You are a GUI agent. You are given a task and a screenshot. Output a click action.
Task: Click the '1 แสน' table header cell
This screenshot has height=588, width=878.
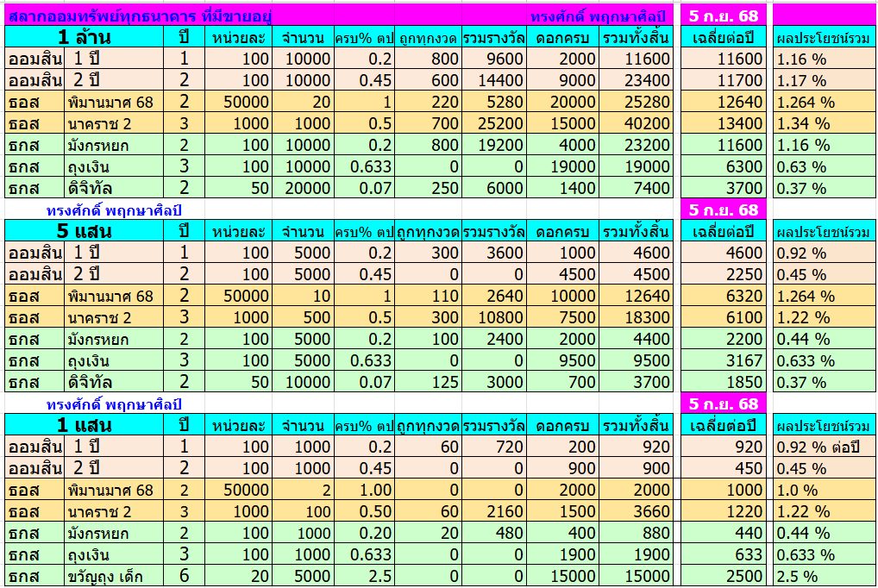[85, 426]
